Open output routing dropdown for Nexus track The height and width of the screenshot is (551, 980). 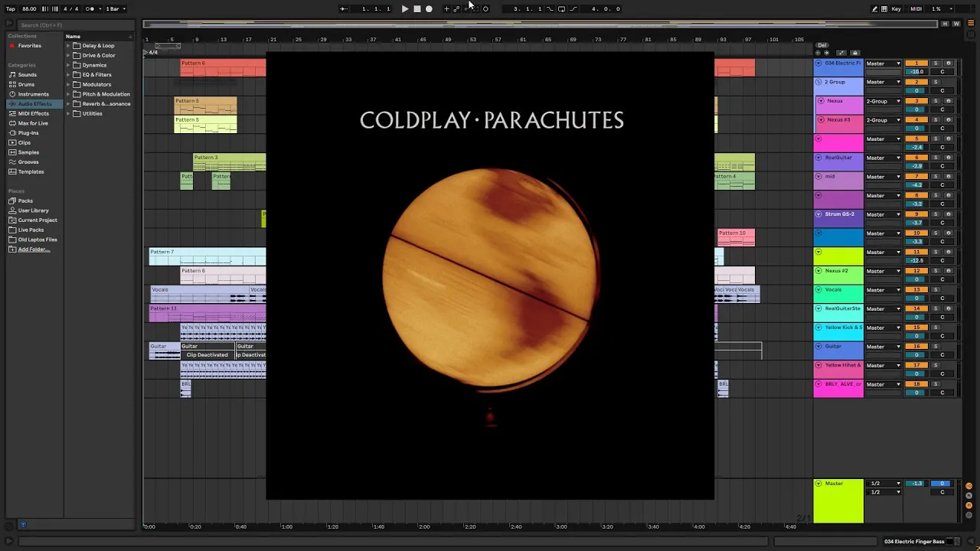coord(884,101)
